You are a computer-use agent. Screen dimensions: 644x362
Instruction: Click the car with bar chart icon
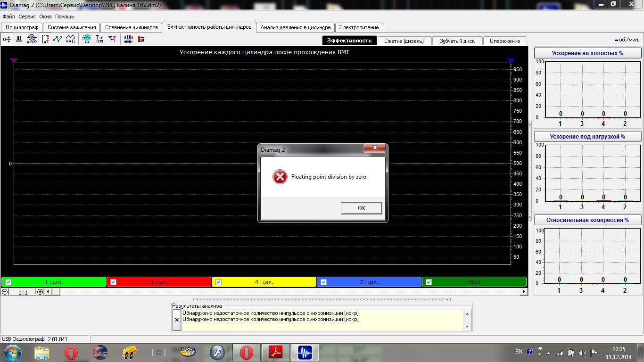[128, 39]
